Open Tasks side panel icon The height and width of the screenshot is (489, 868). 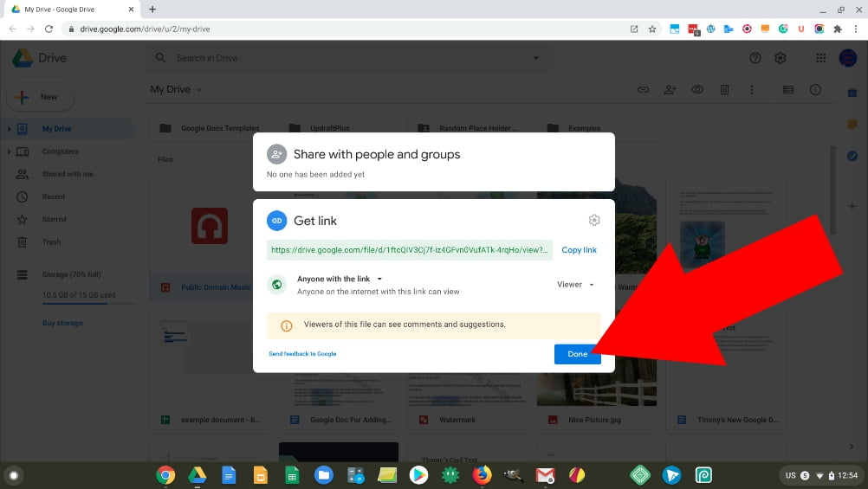pos(852,156)
